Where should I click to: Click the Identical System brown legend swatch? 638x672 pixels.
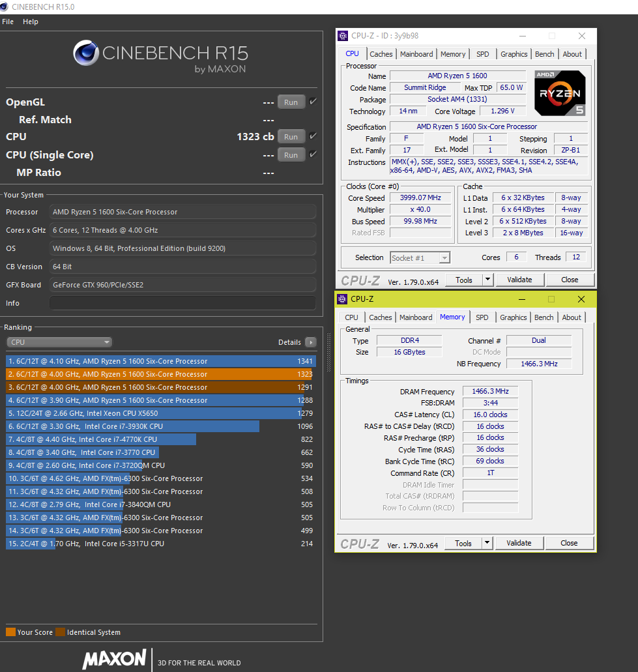pyautogui.click(x=61, y=632)
